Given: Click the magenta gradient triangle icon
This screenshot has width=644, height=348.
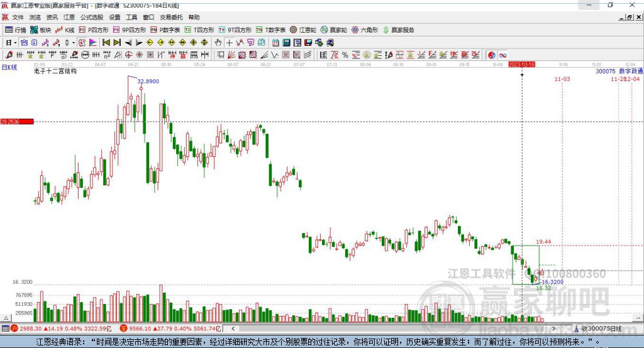Looking at the screenshot, I should [93, 43].
